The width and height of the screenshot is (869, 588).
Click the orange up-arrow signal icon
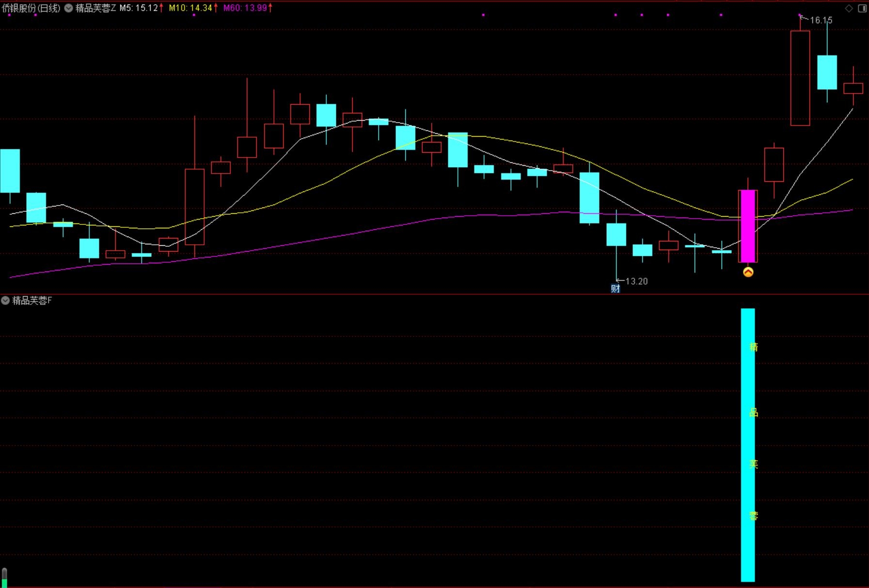coord(748,272)
